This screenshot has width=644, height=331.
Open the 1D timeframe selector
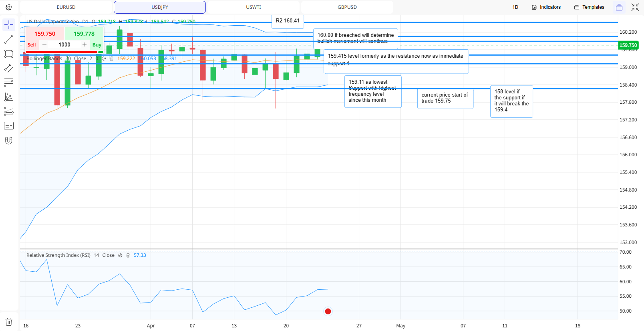[515, 7]
